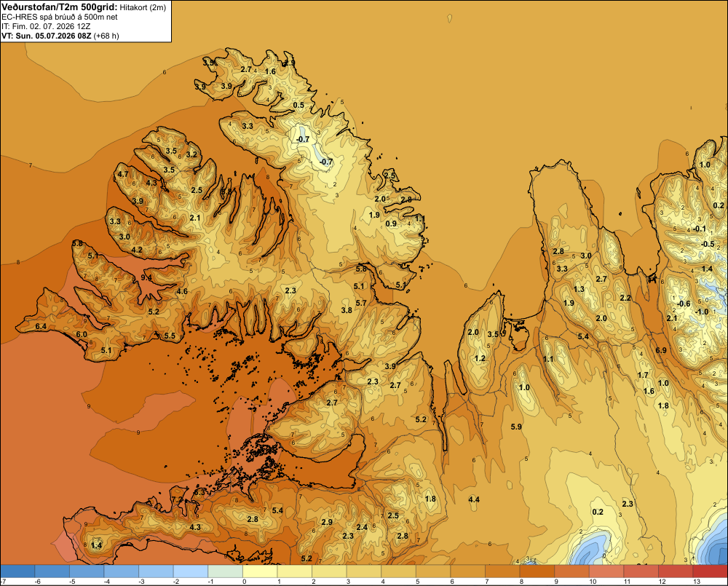Click the '-1.0' temperature value on the map
This screenshot has height=586, width=728.
[702, 312]
